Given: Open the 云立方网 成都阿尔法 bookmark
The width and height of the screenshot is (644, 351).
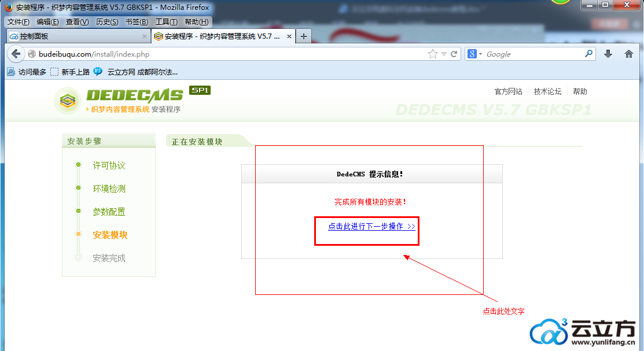Looking at the screenshot, I should 136,72.
